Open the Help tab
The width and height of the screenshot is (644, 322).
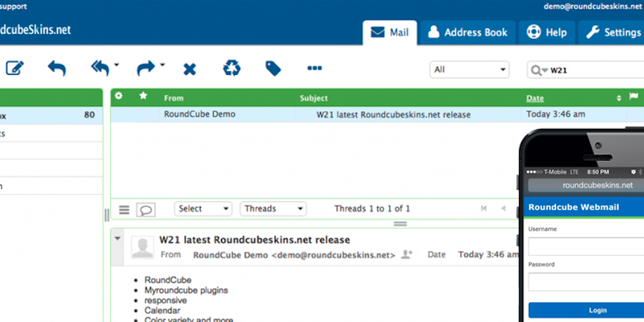click(x=547, y=33)
